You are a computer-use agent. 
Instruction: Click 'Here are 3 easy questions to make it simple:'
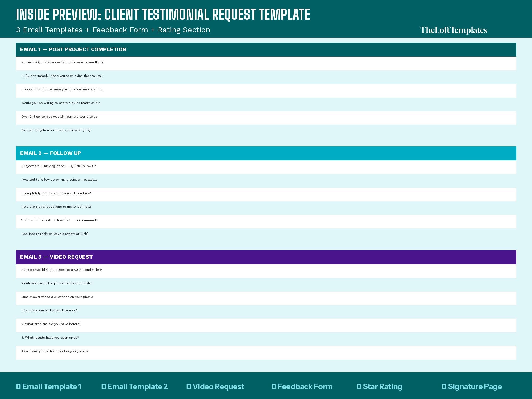coord(56,207)
